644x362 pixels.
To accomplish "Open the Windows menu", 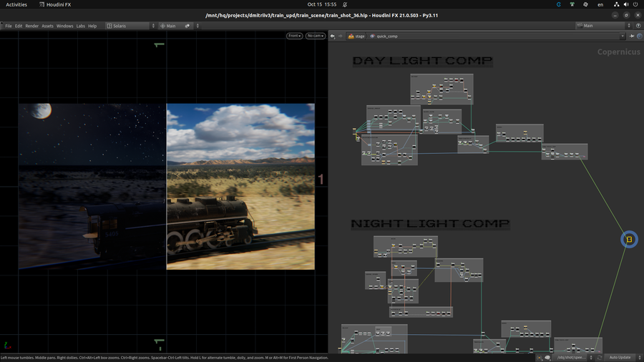I will pyautogui.click(x=64, y=26).
